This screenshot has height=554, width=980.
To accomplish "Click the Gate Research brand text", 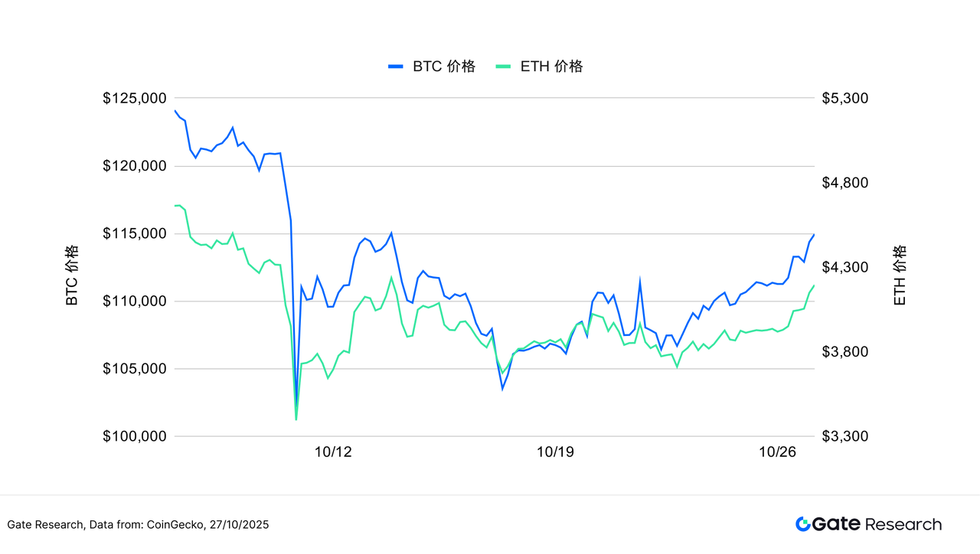I will point(876,524).
